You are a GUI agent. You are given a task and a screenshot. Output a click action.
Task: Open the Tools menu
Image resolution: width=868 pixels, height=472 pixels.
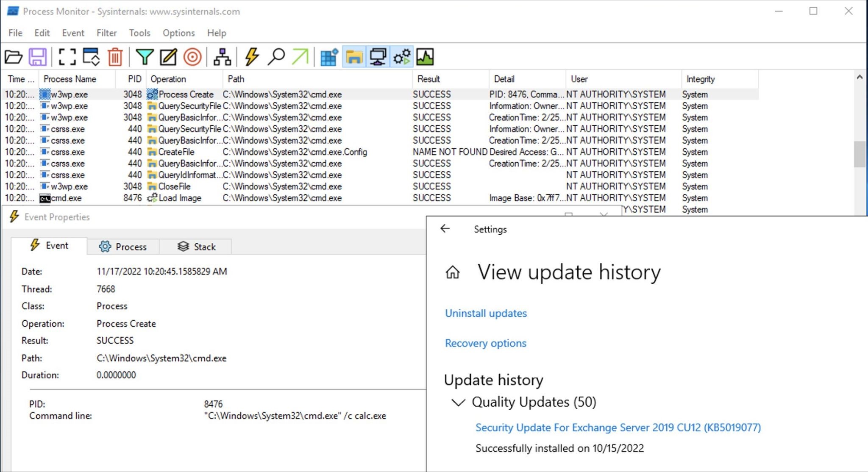click(x=139, y=33)
